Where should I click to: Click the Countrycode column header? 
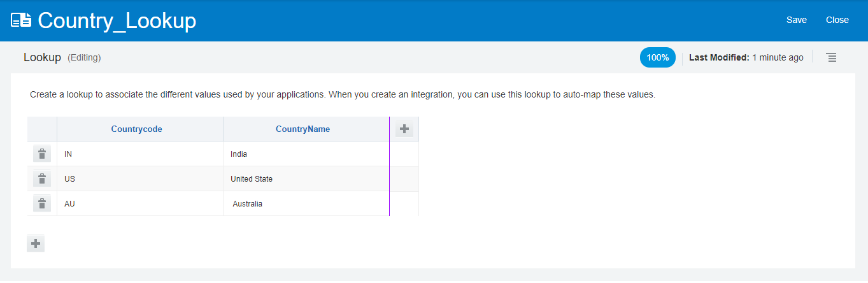pos(136,129)
